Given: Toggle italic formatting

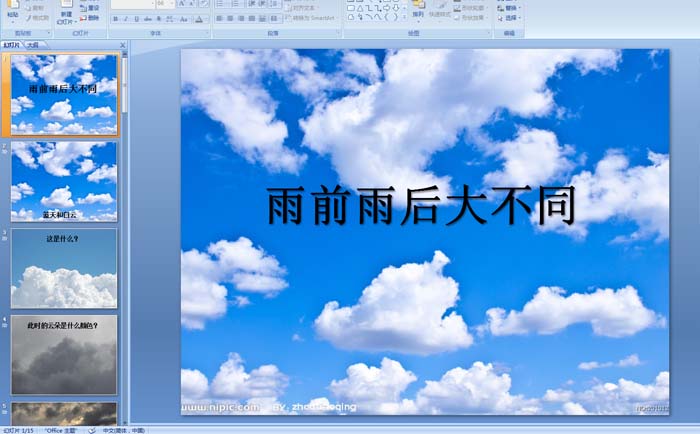Looking at the screenshot, I should [126, 19].
